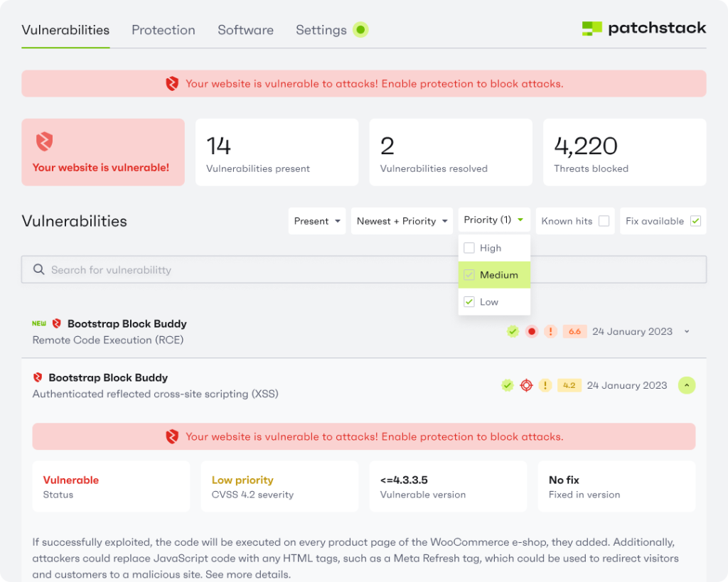Screen dimensions: 728x582
Task: Uncheck the Fix available filter
Action: point(695,221)
